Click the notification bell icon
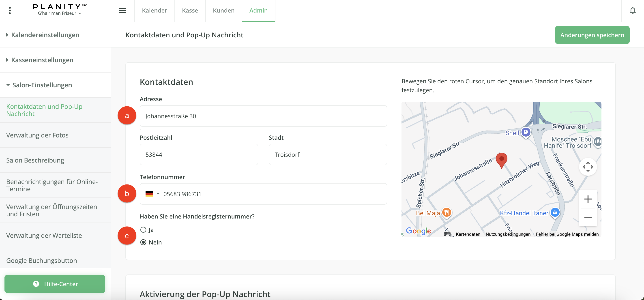Image resolution: width=644 pixels, height=300 pixels. (633, 11)
